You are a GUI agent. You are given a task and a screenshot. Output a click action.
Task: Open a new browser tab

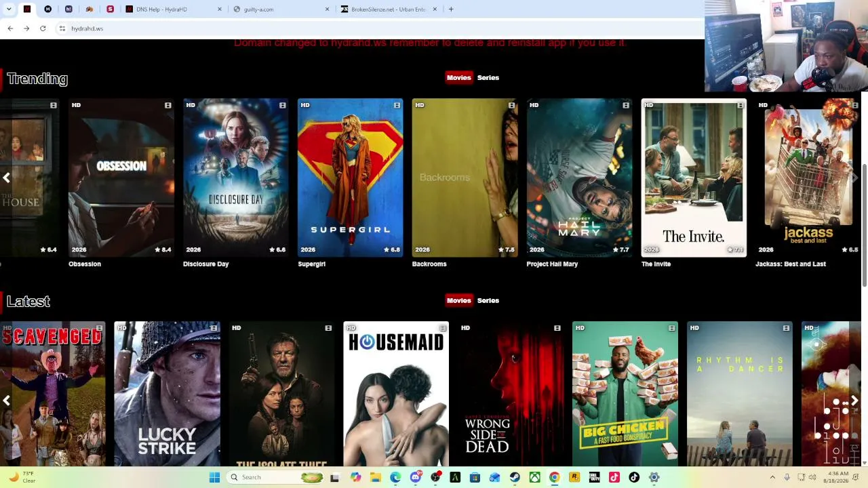[x=451, y=9]
